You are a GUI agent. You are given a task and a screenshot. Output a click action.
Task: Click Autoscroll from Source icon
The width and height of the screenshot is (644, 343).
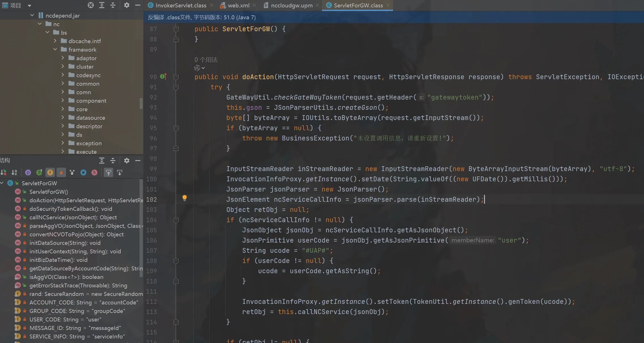120,172
